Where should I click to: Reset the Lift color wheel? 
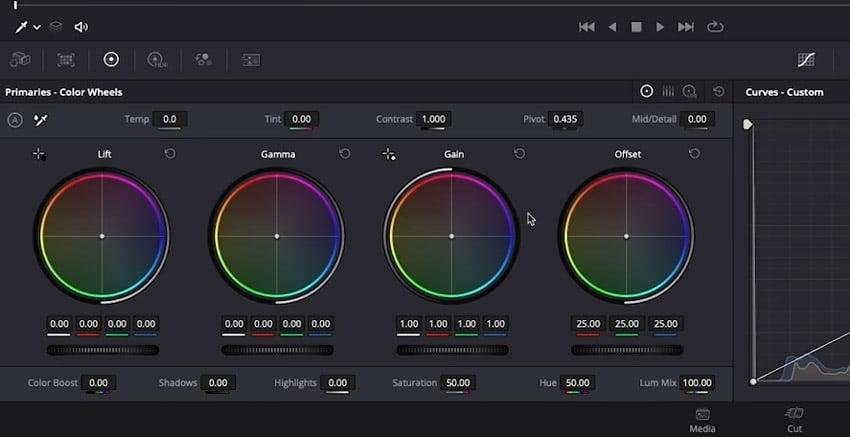coord(170,154)
